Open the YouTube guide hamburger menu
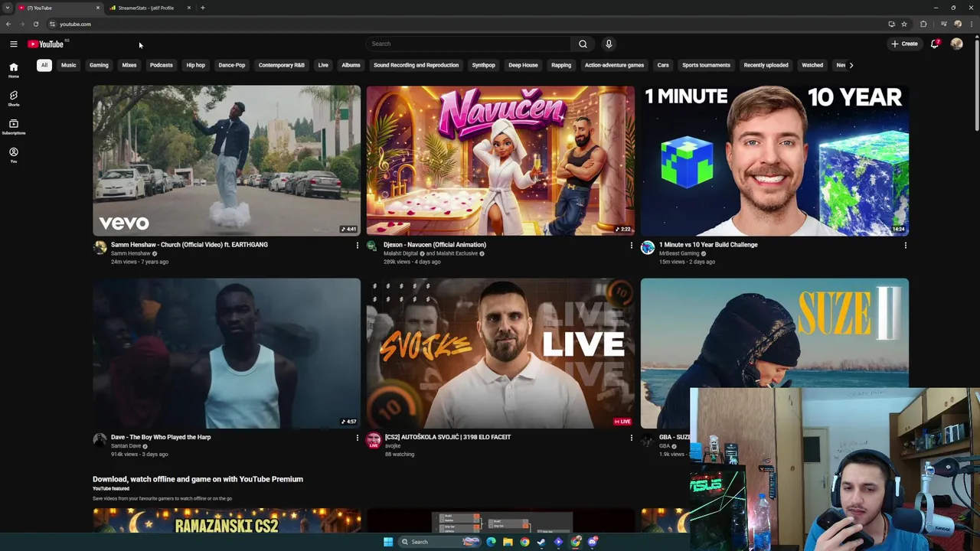The image size is (980, 551). [x=13, y=44]
